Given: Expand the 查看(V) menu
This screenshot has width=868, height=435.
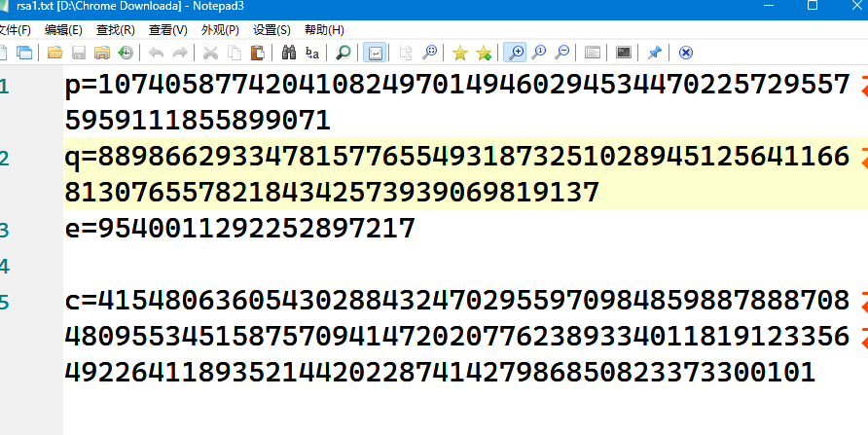Looking at the screenshot, I should coord(168,30).
